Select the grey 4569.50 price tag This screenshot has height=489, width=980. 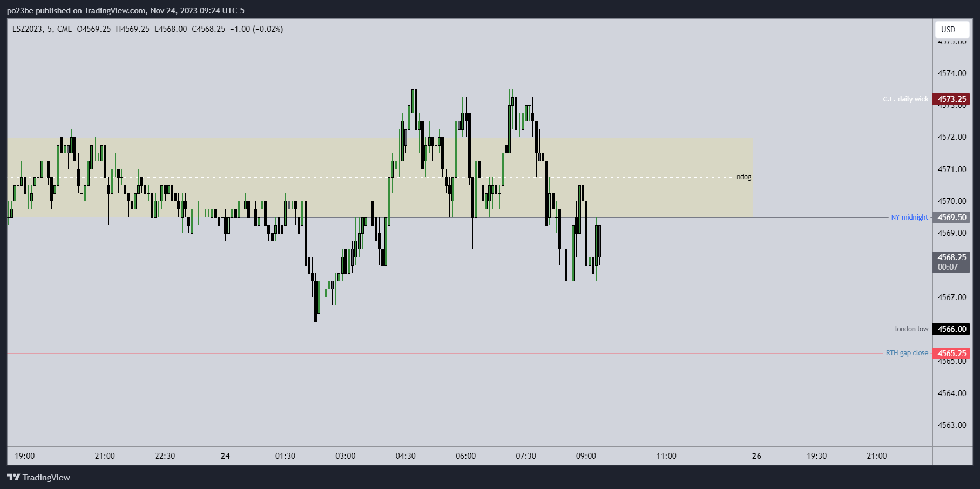pyautogui.click(x=951, y=218)
